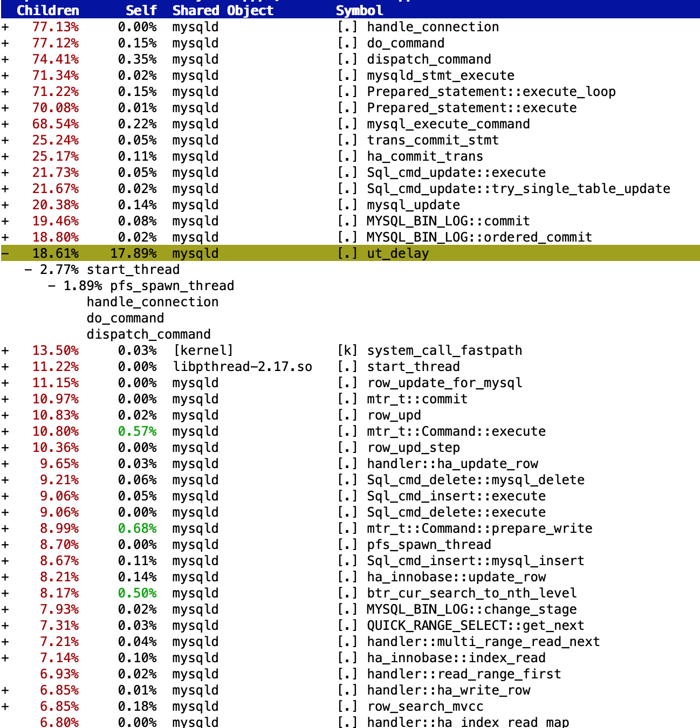Expand the do_command 77.12% row
Image resolution: width=700 pixels, height=728 pixels.
pos(5,43)
